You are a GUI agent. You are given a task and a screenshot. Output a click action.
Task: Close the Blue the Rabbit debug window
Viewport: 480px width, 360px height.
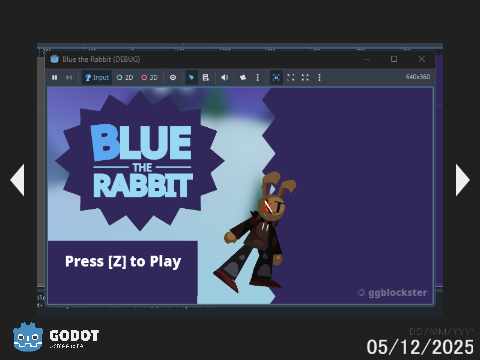(x=422, y=59)
